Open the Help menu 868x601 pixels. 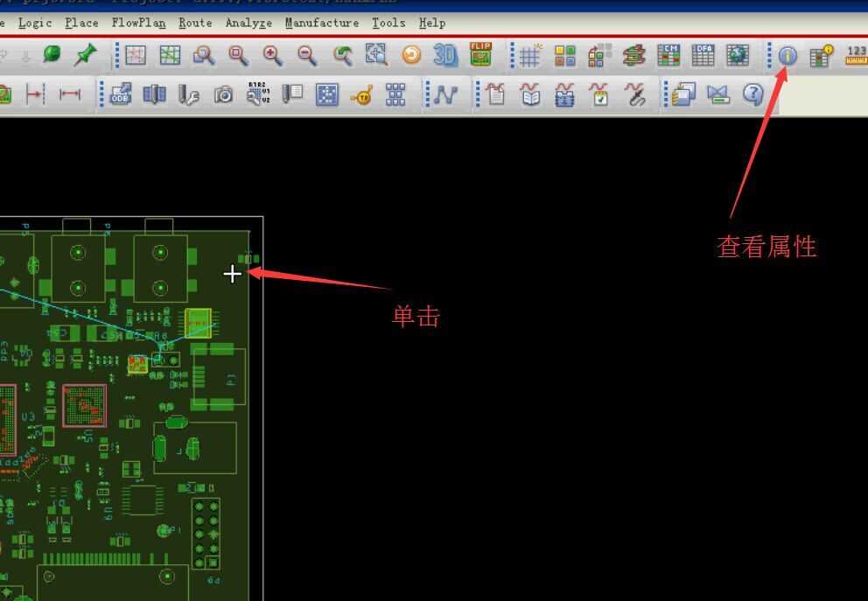(432, 24)
